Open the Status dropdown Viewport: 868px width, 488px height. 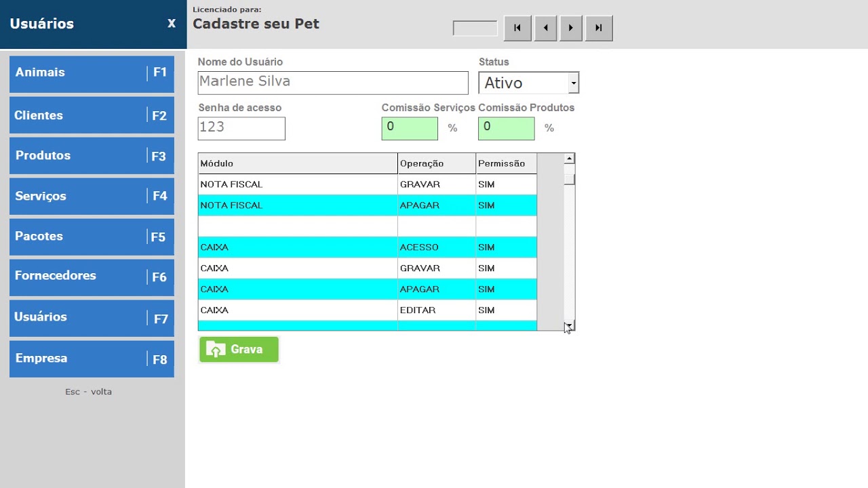pyautogui.click(x=574, y=83)
